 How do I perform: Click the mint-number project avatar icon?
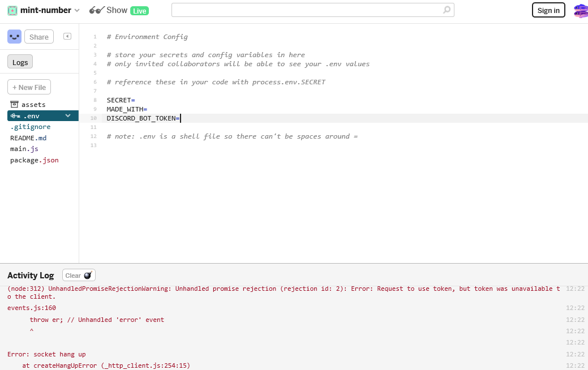point(12,10)
